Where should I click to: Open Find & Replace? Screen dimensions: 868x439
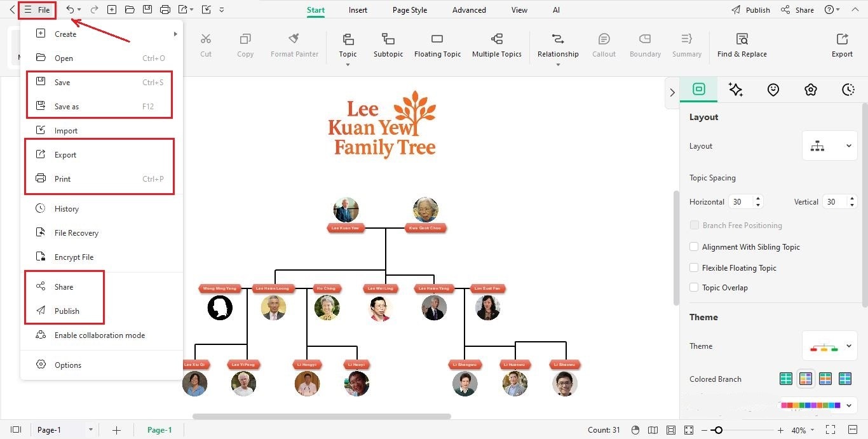[742, 45]
